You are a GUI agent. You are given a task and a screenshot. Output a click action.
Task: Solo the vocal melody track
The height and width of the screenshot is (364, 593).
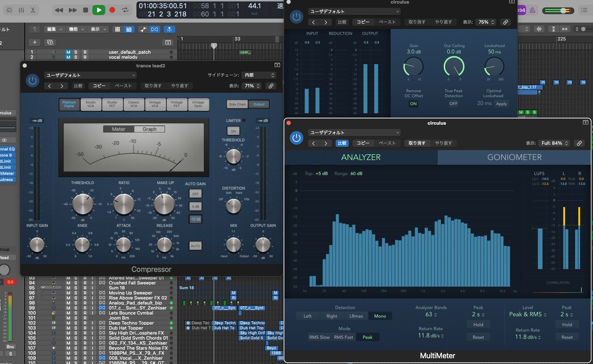point(76,57)
